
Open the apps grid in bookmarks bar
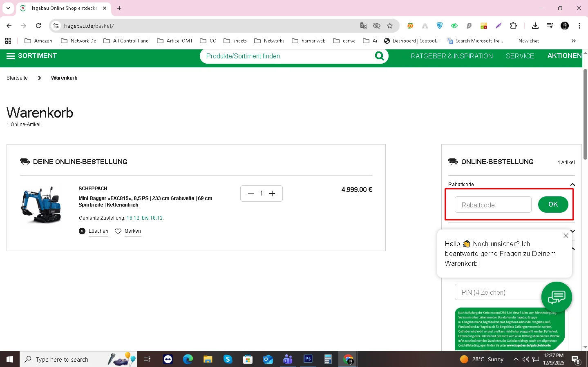click(x=8, y=41)
